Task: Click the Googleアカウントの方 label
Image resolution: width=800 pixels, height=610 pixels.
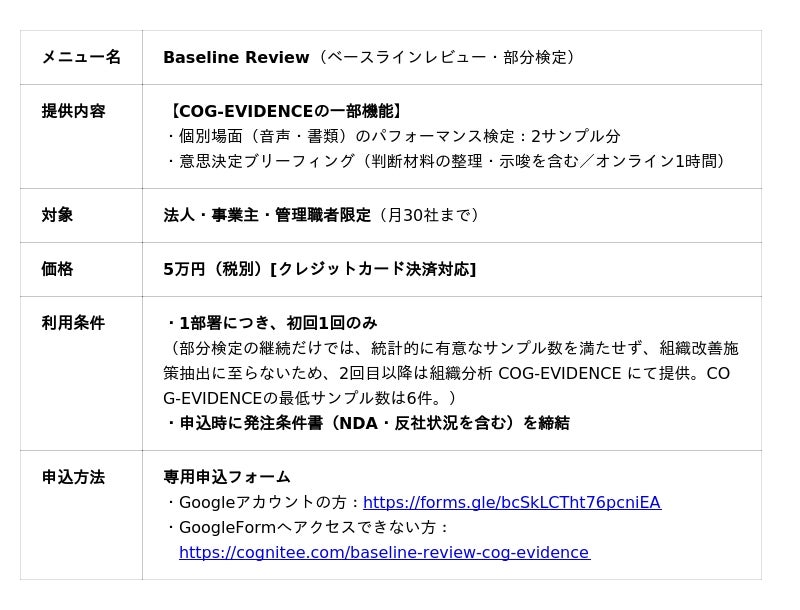Action: click(263, 502)
